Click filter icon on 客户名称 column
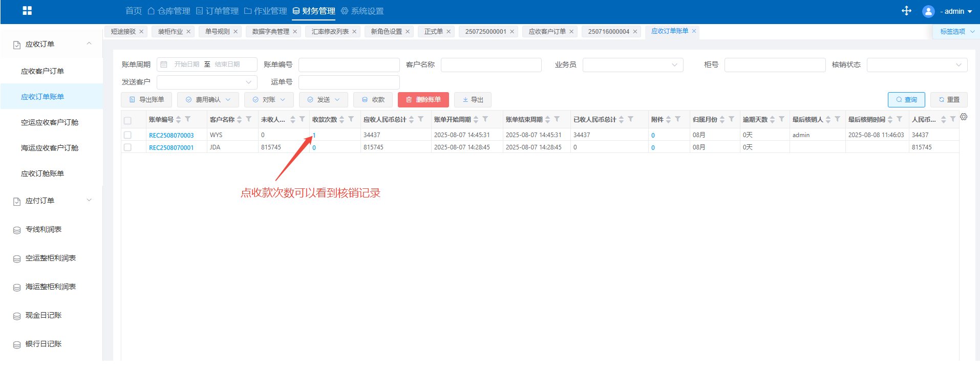 click(x=249, y=119)
